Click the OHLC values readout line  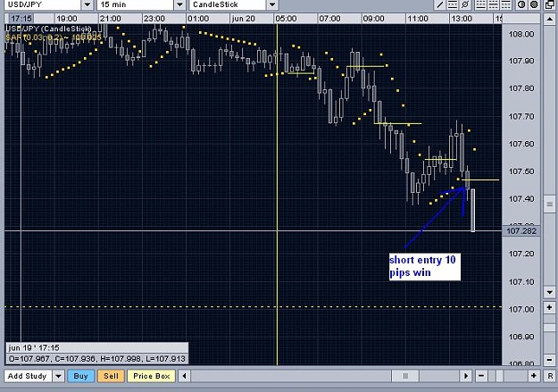[96, 359]
